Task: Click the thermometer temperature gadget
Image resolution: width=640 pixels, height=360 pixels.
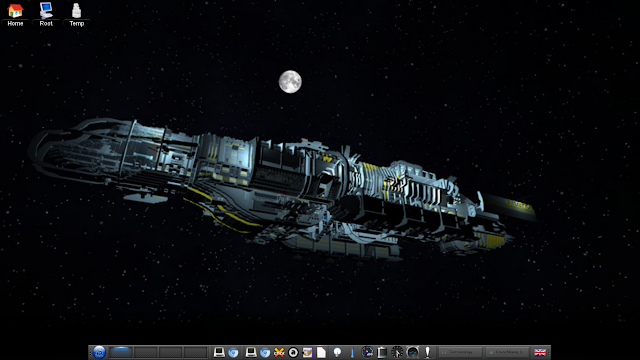Action: pos(352,352)
